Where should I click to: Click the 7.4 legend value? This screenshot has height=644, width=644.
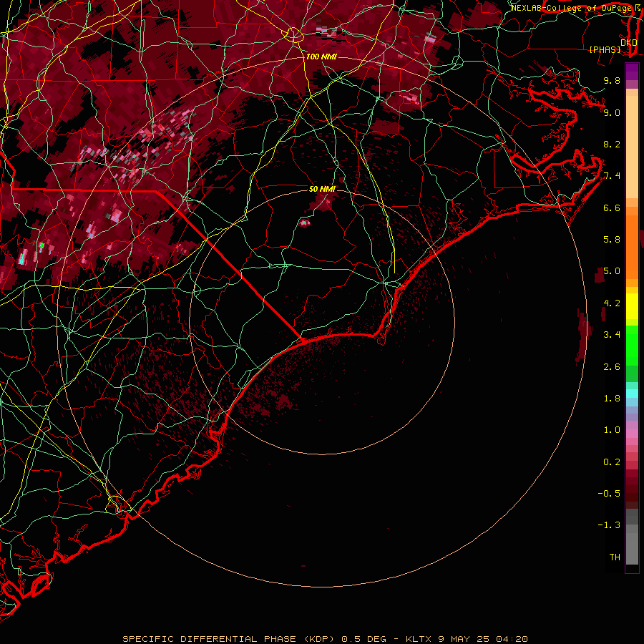point(612,176)
